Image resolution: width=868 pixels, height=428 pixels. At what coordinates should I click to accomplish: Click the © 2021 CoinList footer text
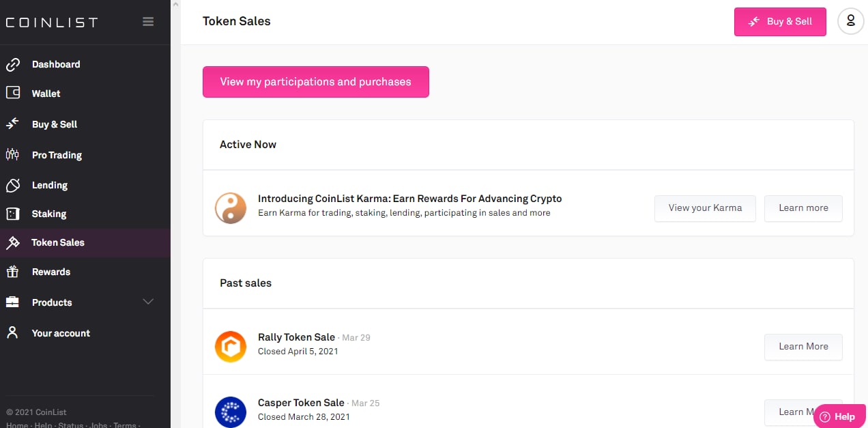pos(36,412)
